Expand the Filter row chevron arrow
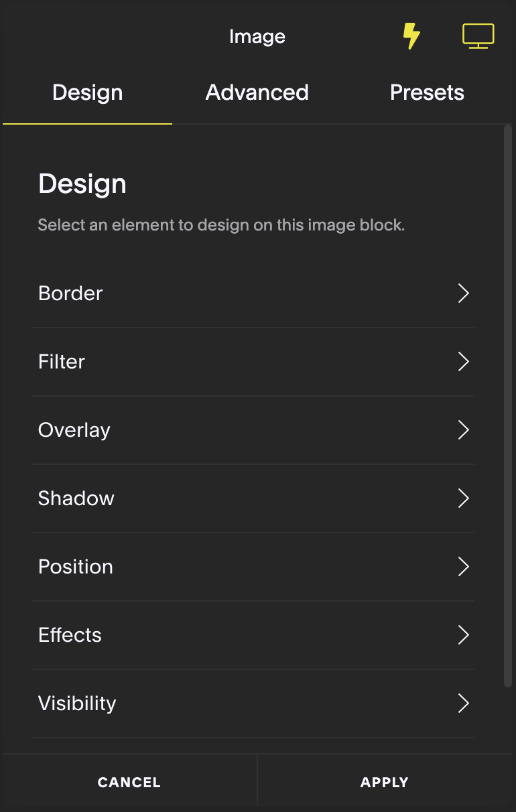The height and width of the screenshot is (812, 516). [463, 362]
